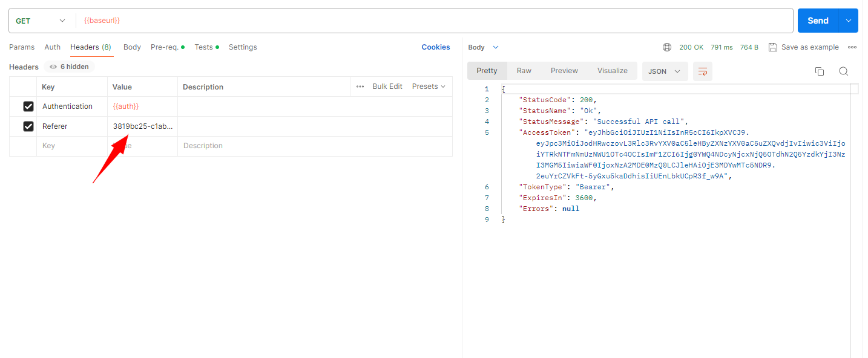Open headers table column options ellipsis
The height and width of the screenshot is (358, 868).
point(360,86)
